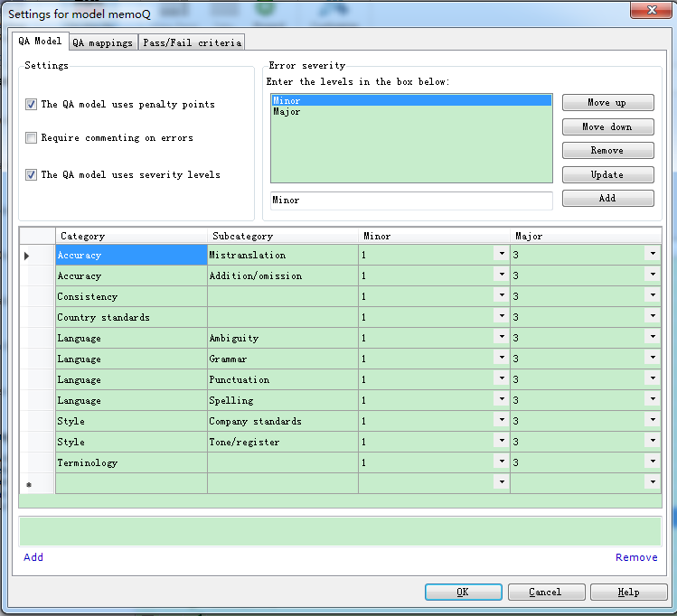Open Major dropdown for the Company standards row

click(653, 420)
